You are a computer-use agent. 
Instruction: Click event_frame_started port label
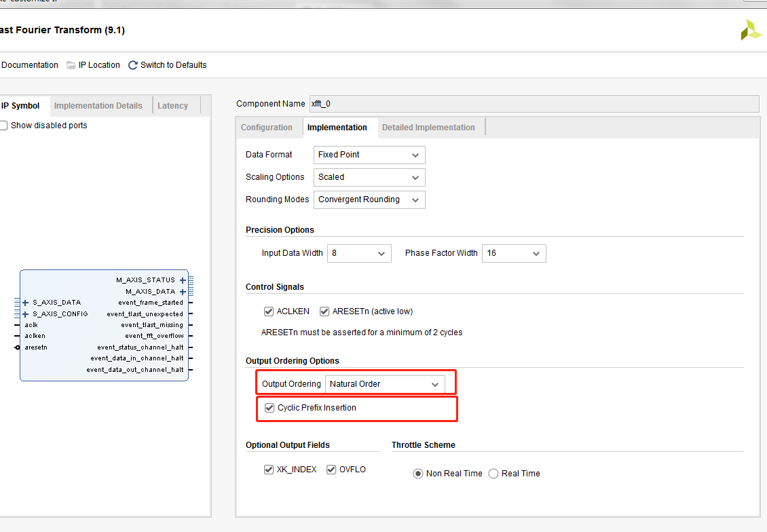click(151, 303)
